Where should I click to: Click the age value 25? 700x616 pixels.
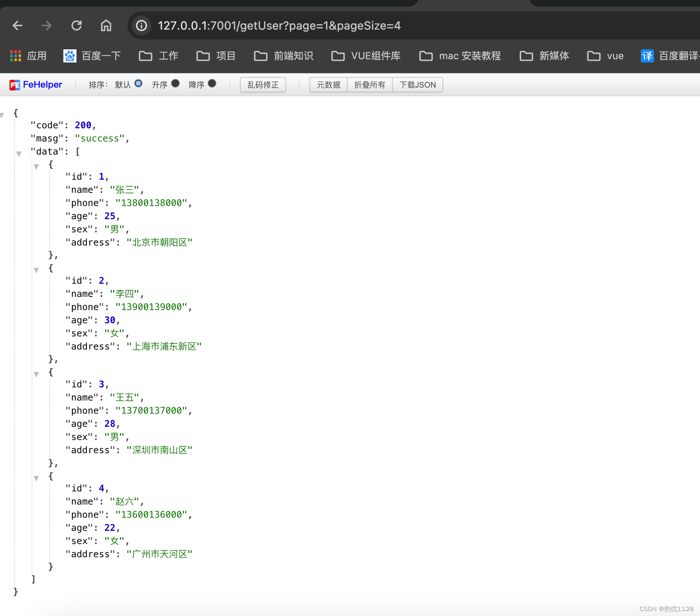coord(110,216)
